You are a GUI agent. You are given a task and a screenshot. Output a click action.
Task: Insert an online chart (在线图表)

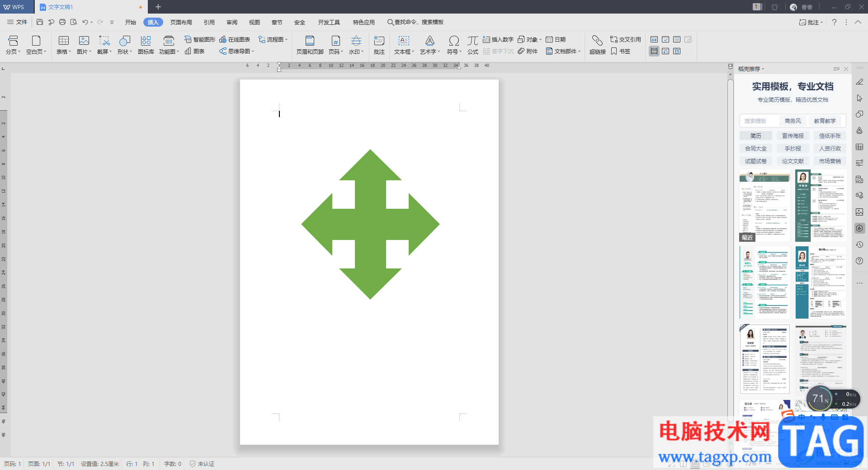[235, 40]
